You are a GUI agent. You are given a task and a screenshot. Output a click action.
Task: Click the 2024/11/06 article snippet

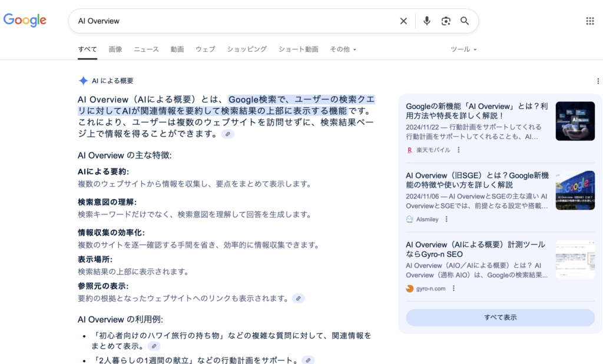(477, 201)
